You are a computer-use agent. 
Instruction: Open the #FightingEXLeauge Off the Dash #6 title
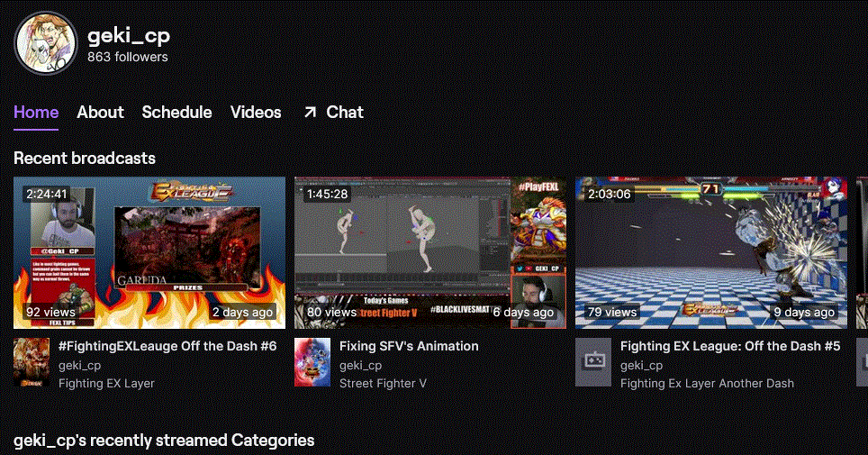(x=167, y=346)
